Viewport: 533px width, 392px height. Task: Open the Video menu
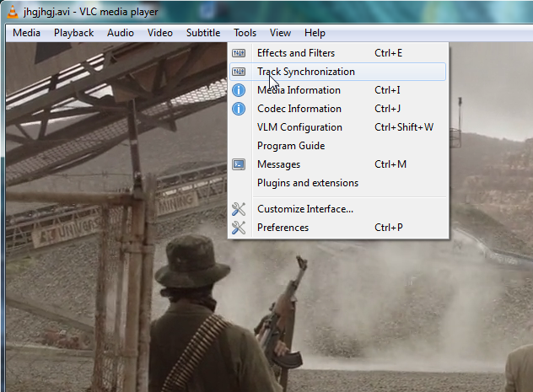(x=159, y=33)
